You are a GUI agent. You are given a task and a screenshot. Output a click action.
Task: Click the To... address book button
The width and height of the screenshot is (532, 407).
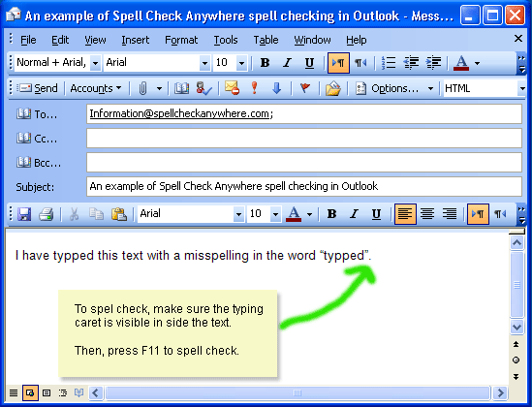(37, 114)
